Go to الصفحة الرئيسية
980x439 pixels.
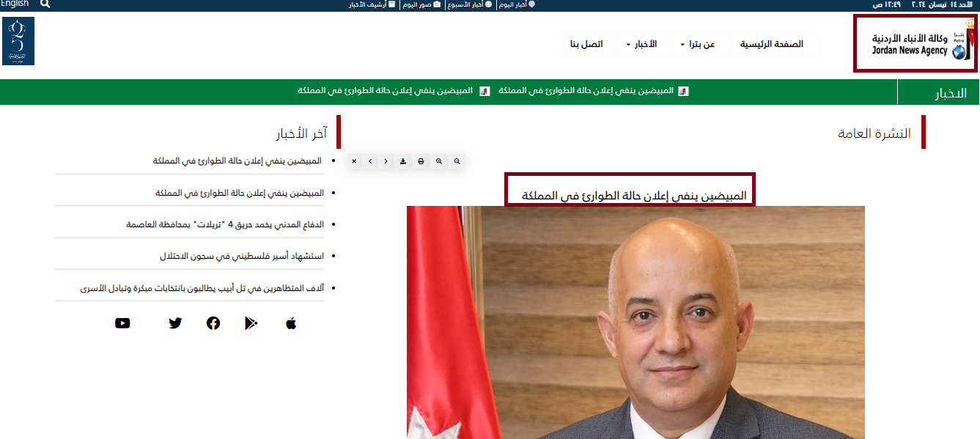click(x=771, y=44)
